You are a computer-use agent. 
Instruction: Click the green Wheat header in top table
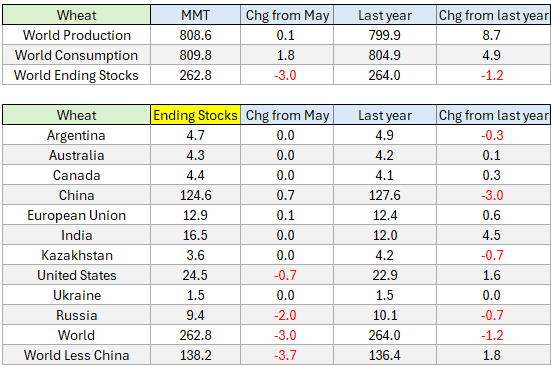pyautogui.click(x=77, y=15)
